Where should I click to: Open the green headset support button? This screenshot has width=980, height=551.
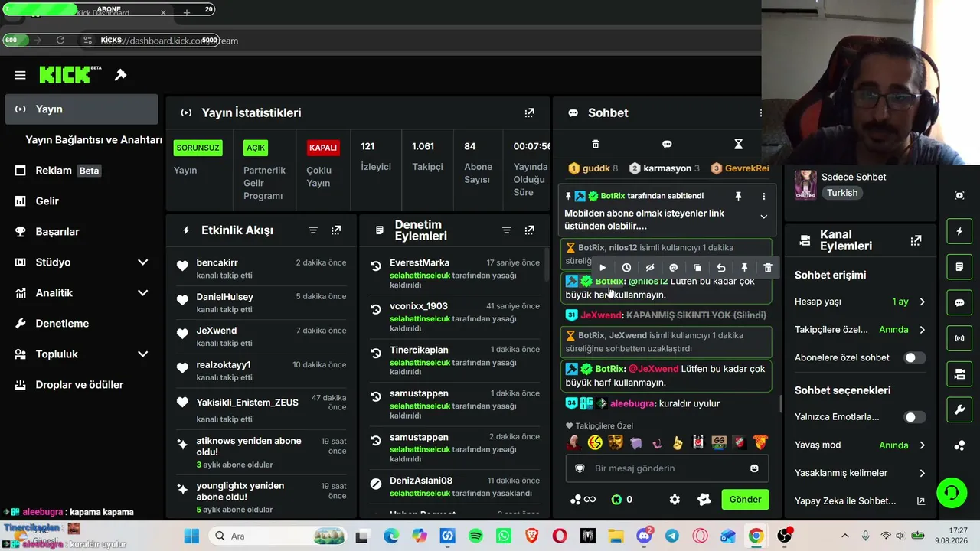point(952,493)
